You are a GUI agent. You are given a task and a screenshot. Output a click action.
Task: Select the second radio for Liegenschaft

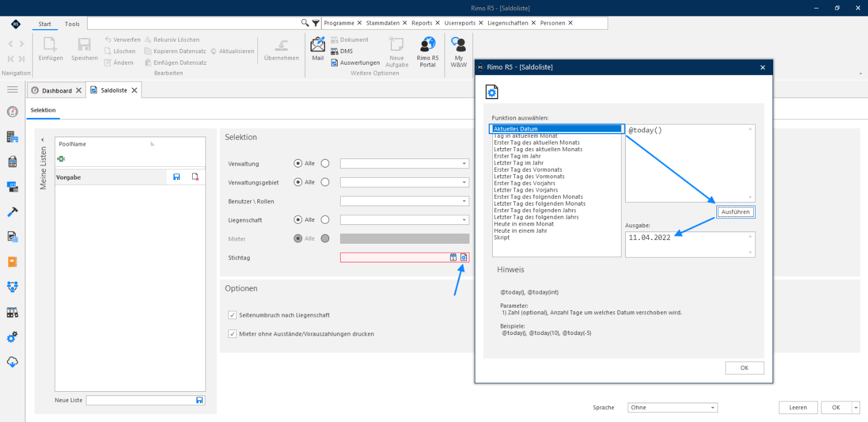pos(325,220)
